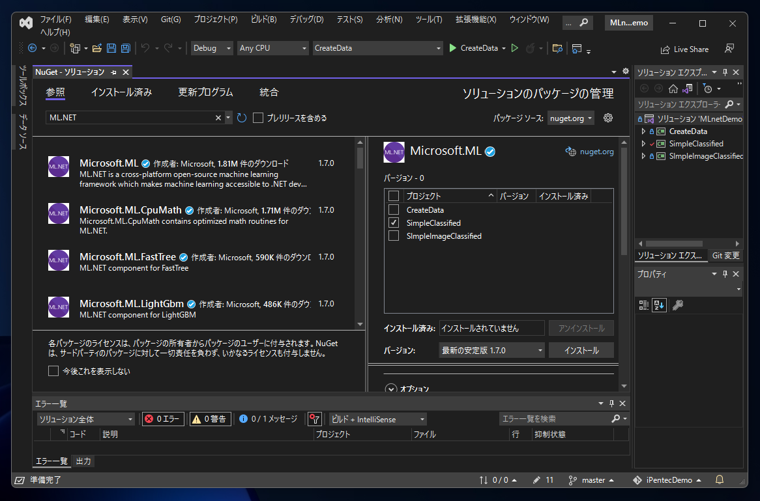Open the nuget.org package link
The width and height of the screenshot is (760, 501).
click(x=596, y=152)
